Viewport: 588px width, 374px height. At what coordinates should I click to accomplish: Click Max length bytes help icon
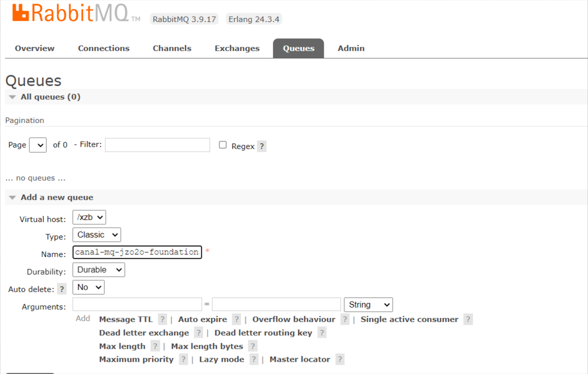[x=252, y=346]
